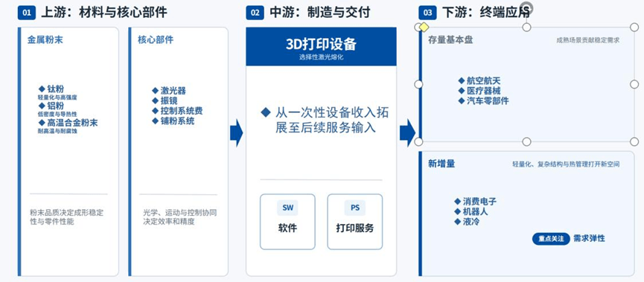Click the 重点关注 pill label
The height and width of the screenshot is (282, 644).
click(x=551, y=239)
